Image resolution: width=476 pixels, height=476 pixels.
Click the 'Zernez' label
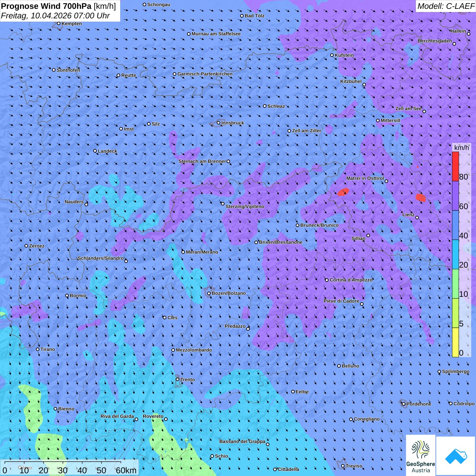(x=37, y=246)
